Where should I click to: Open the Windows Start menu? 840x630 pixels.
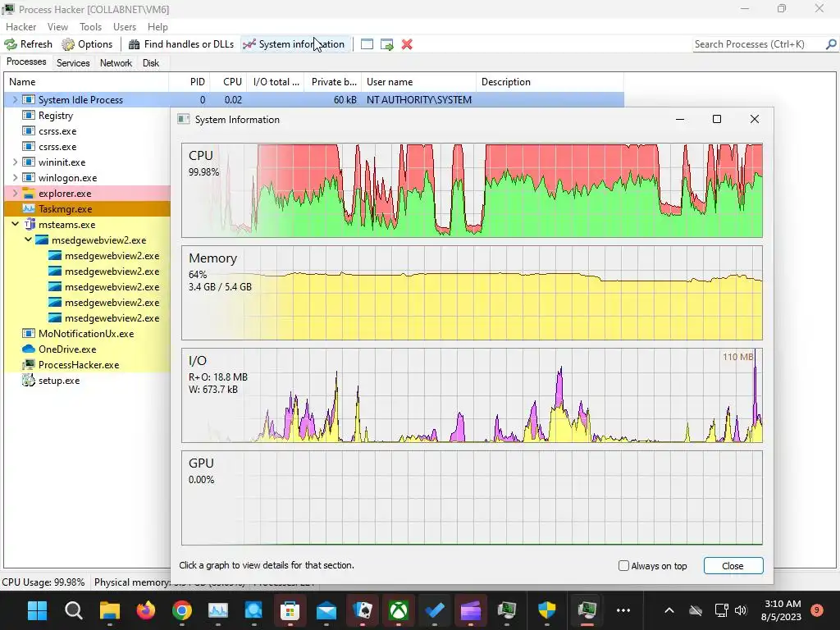(x=38, y=610)
